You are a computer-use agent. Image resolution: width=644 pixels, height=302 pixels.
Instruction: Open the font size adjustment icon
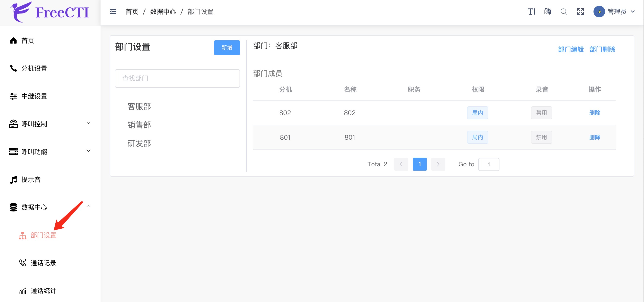pos(531,12)
